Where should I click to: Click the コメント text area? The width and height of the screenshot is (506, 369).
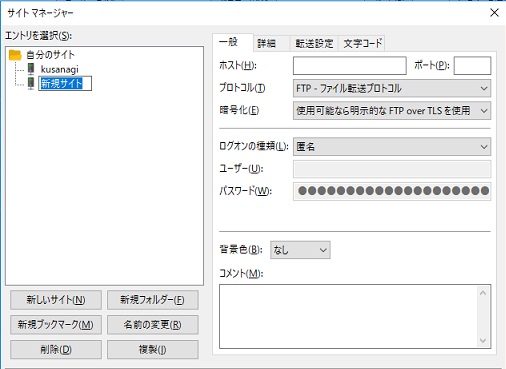348,316
